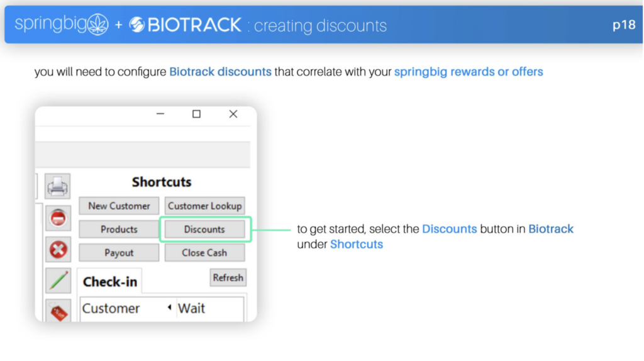644x361 pixels.
Task: Maximize the Biotrack window
Action: [197, 114]
